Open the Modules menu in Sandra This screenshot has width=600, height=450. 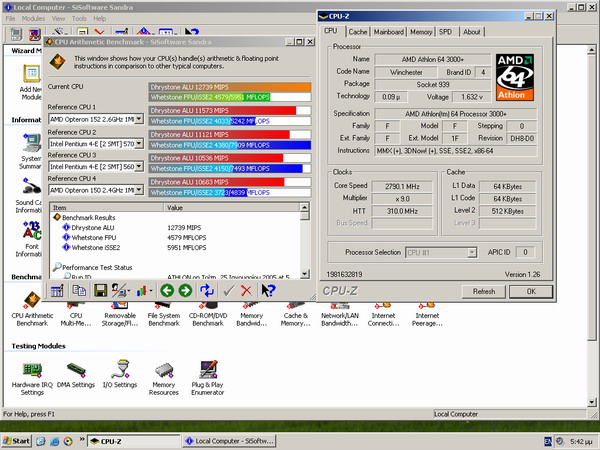[33, 18]
